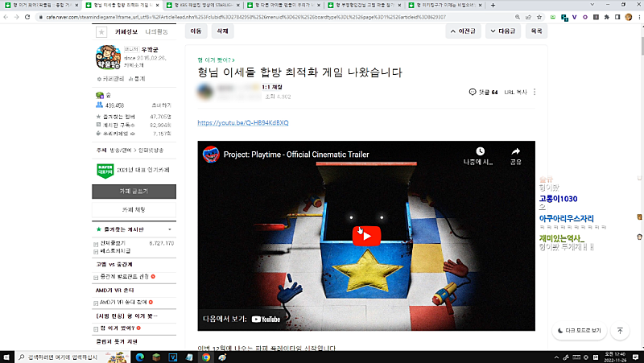Viewport: 644px width, 363px height.
Task: Click the YouTube channel avatar on video
Action: tap(211, 155)
